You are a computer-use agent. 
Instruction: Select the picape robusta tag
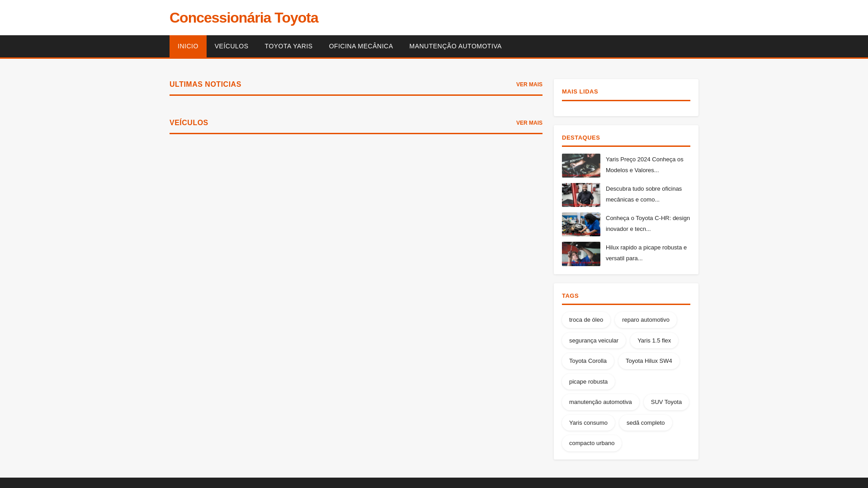pyautogui.click(x=588, y=382)
